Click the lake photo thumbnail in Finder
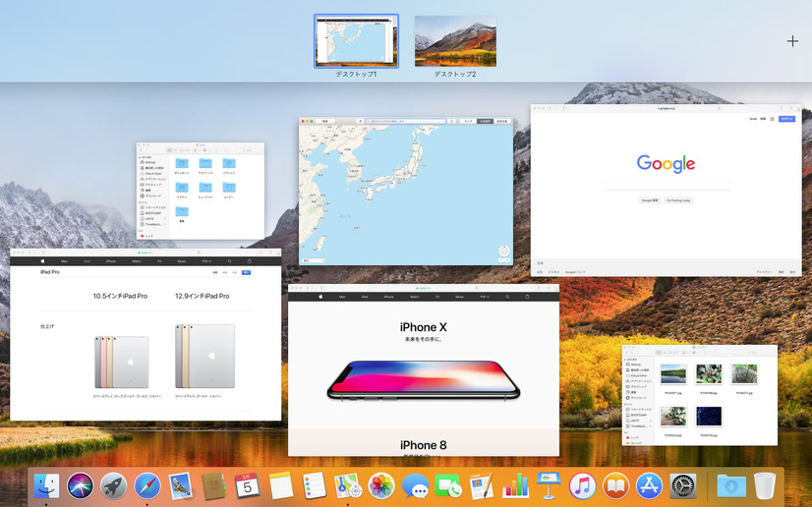This screenshot has width=812, height=507. (x=673, y=374)
